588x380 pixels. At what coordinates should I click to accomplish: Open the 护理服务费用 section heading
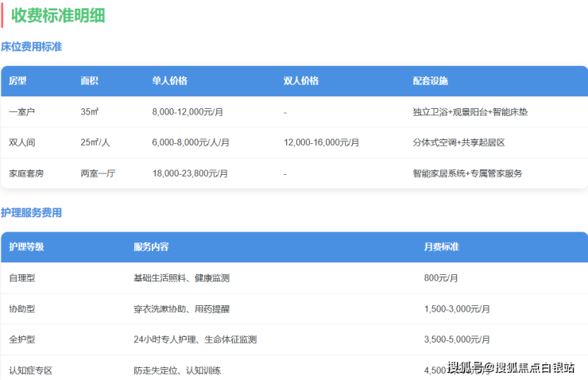(x=32, y=213)
